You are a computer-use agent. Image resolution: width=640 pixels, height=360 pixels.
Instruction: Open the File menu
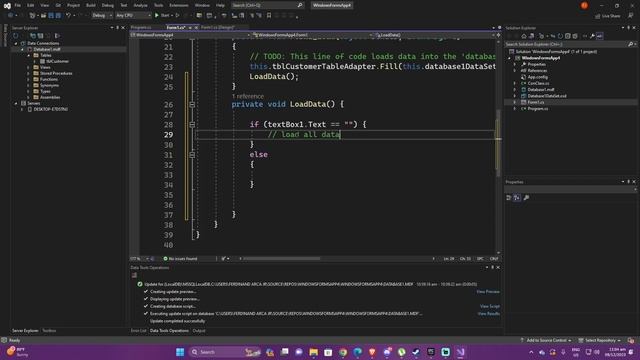click(x=18, y=5)
